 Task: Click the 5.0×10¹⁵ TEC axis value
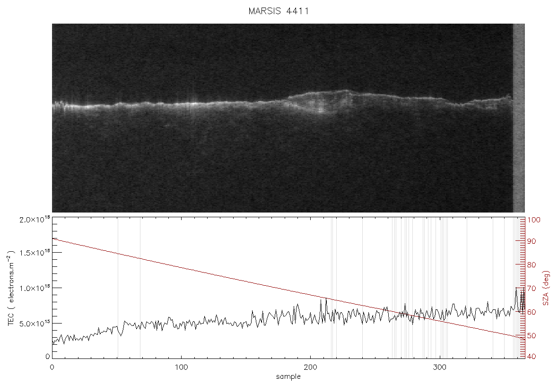pyautogui.click(x=35, y=324)
